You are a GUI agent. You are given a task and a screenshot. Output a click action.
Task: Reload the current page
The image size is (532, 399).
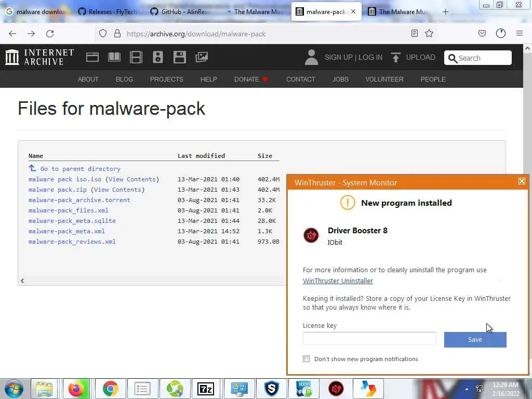click(x=50, y=34)
